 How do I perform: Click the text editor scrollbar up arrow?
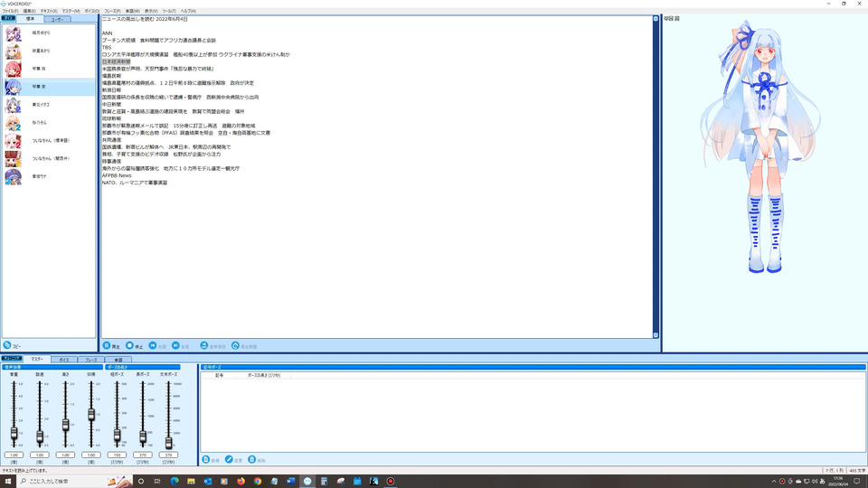(x=656, y=19)
